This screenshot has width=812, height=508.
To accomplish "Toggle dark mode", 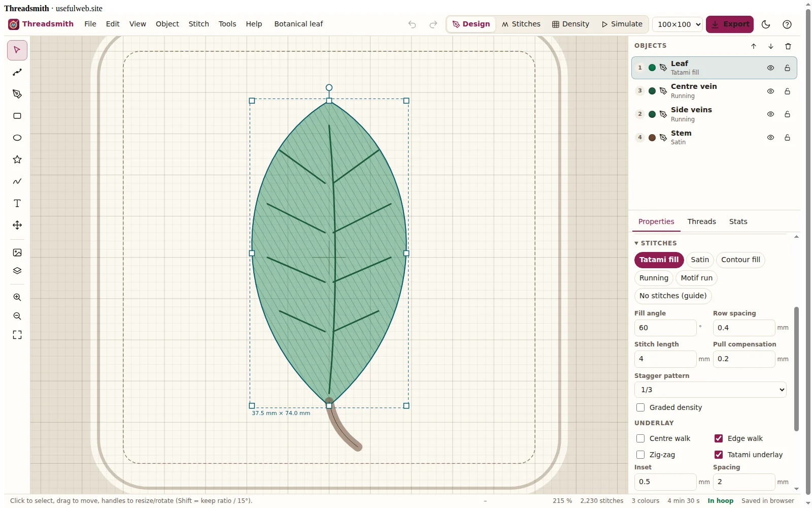I will point(766,24).
